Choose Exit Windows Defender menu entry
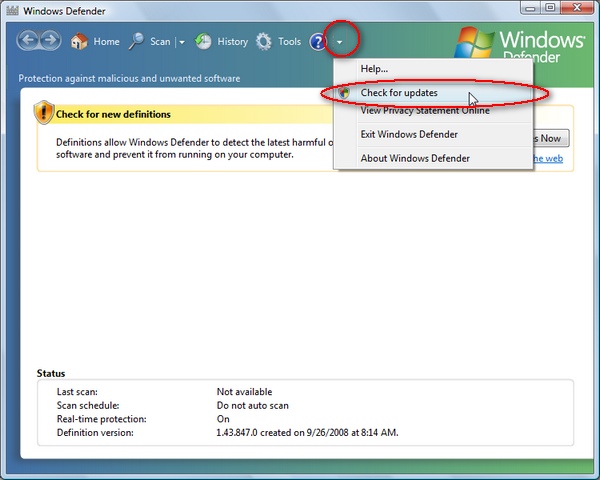The width and height of the screenshot is (600, 480). (x=433, y=134)
